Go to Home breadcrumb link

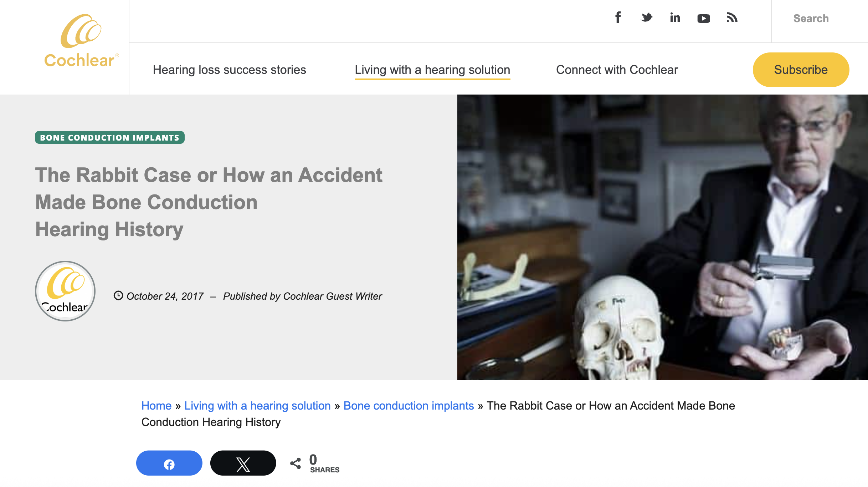click(156, 406)
